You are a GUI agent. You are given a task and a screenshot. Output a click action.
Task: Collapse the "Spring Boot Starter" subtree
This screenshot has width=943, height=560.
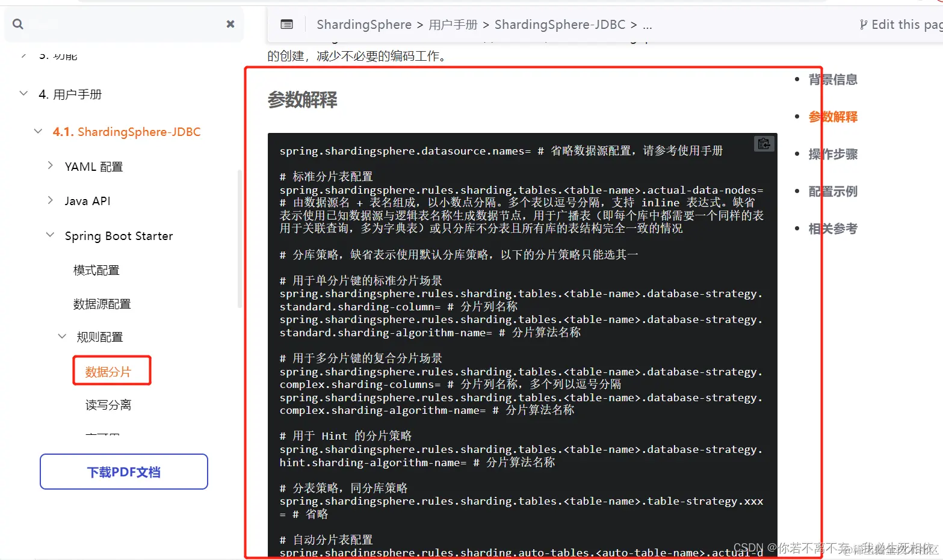49,235
